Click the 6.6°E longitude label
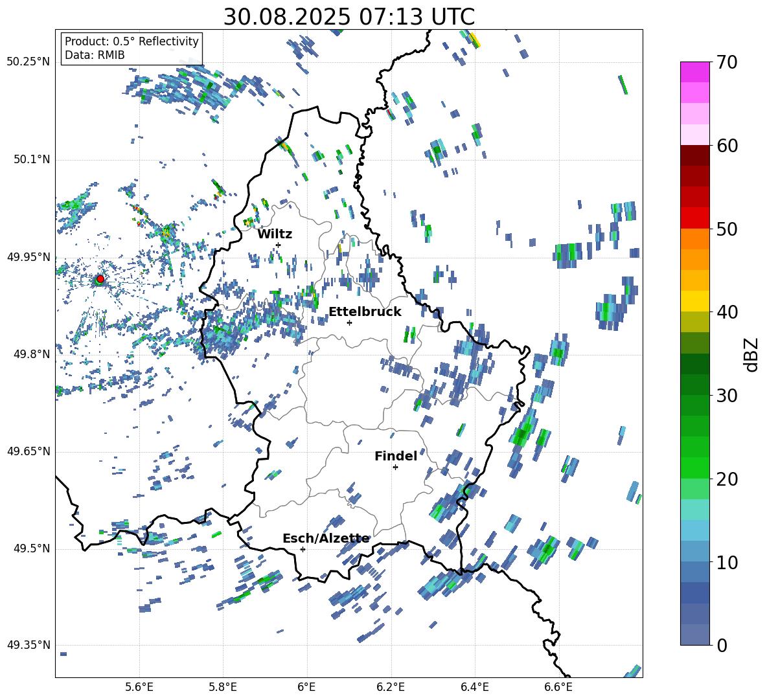This screenshot has width=767, height=700. (x=558, y=687)
